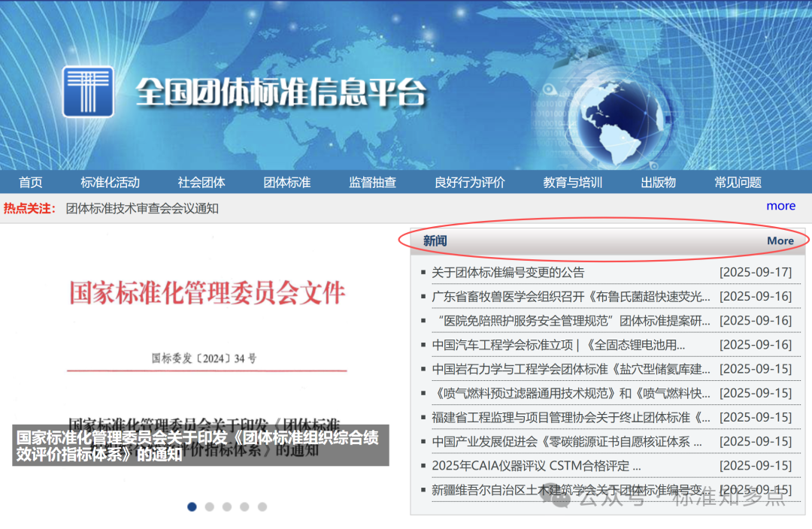
Task: Open 团体标准技术审查会会议通知 hot topic link
Action: [142, 209]
